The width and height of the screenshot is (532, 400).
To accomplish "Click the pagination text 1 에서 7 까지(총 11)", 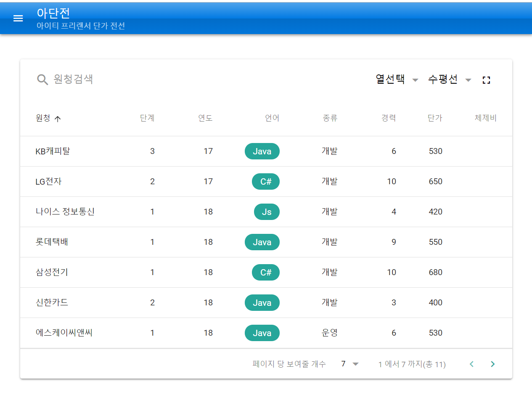I will click(412, 364).
